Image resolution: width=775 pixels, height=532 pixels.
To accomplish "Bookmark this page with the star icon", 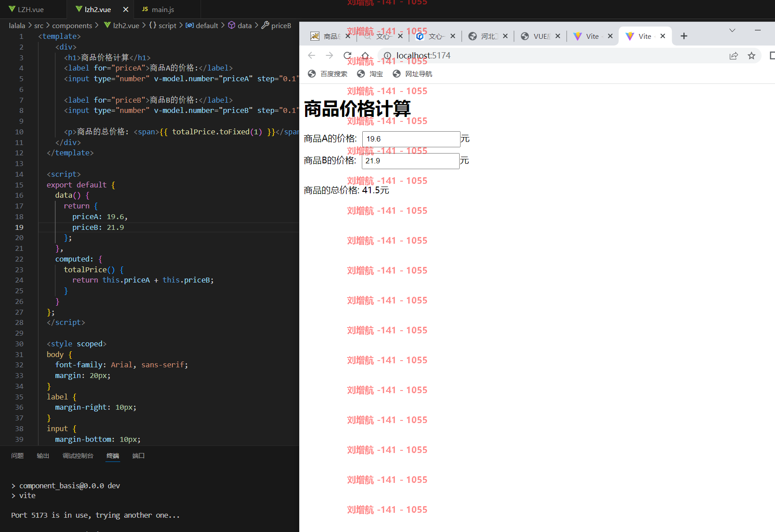I will [751, 56].
